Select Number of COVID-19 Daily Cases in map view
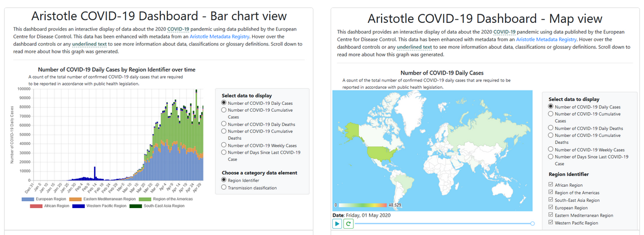The image size is (644, 235). [x=551, y=107]
